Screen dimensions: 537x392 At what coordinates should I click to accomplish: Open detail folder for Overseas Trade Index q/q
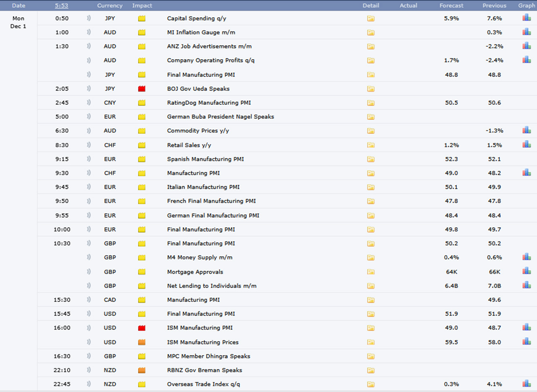[x=370, y=384]
